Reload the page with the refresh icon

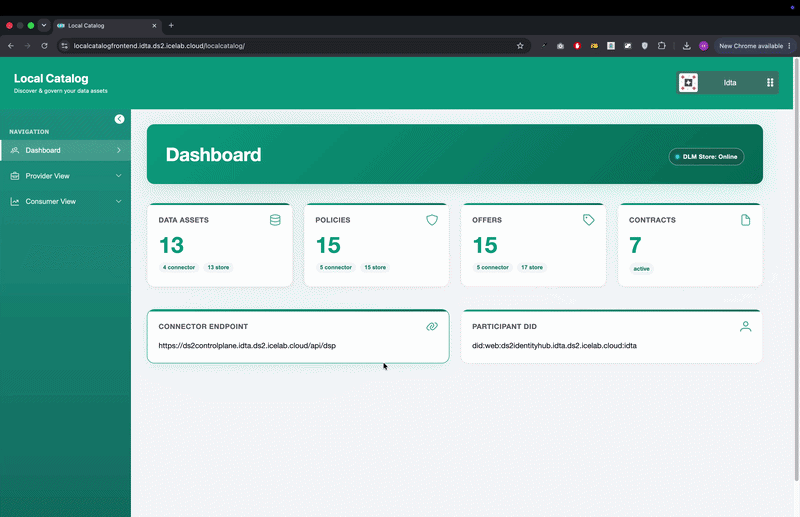click(x=44, y=46)
